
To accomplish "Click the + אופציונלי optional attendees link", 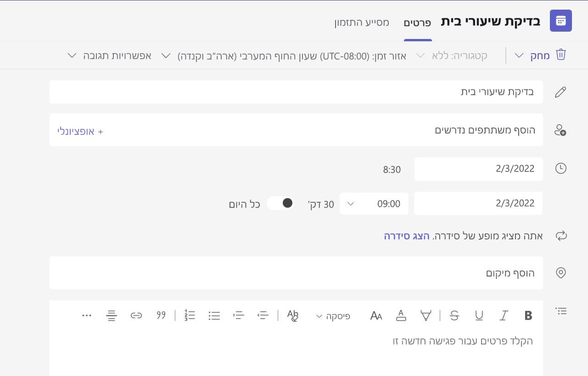I will (x=80, y=131).
